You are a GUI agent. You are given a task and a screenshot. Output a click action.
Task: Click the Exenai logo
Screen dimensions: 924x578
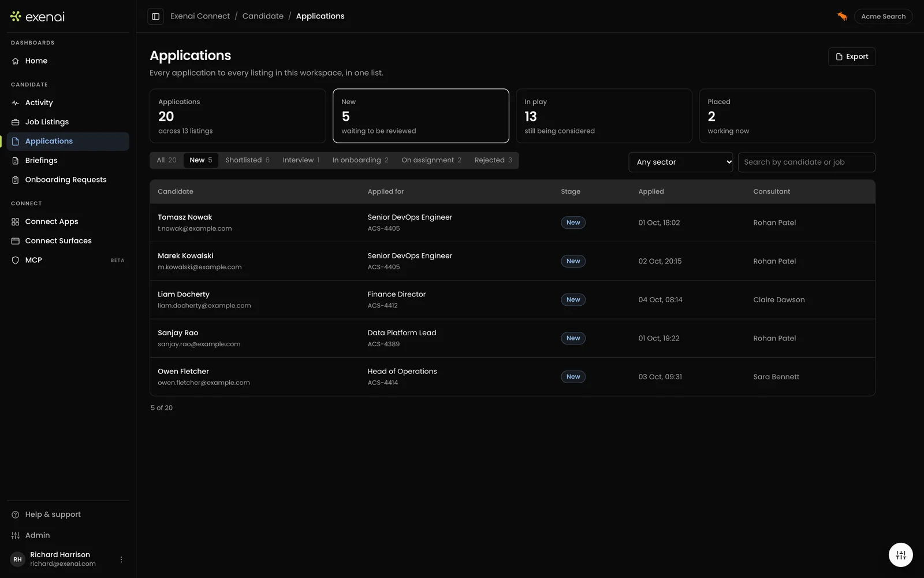38,17
